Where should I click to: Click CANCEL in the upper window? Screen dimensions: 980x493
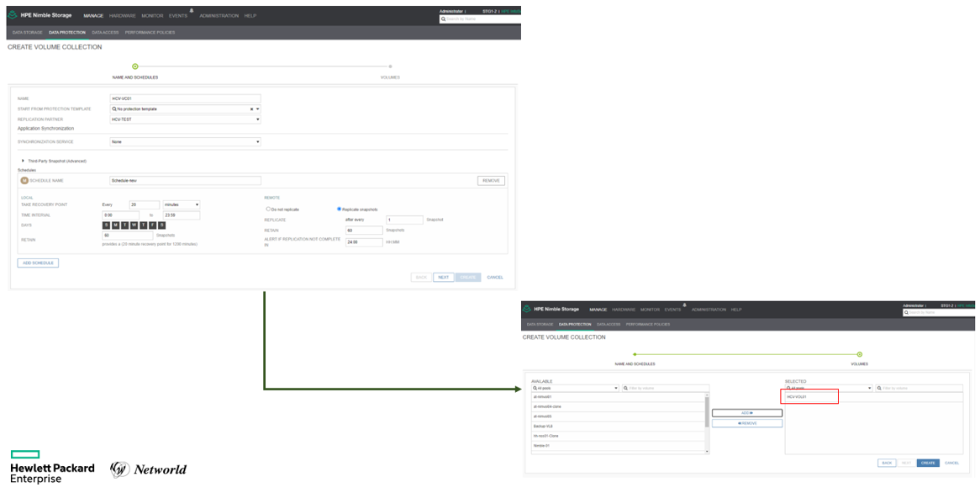tap(495, 277)
